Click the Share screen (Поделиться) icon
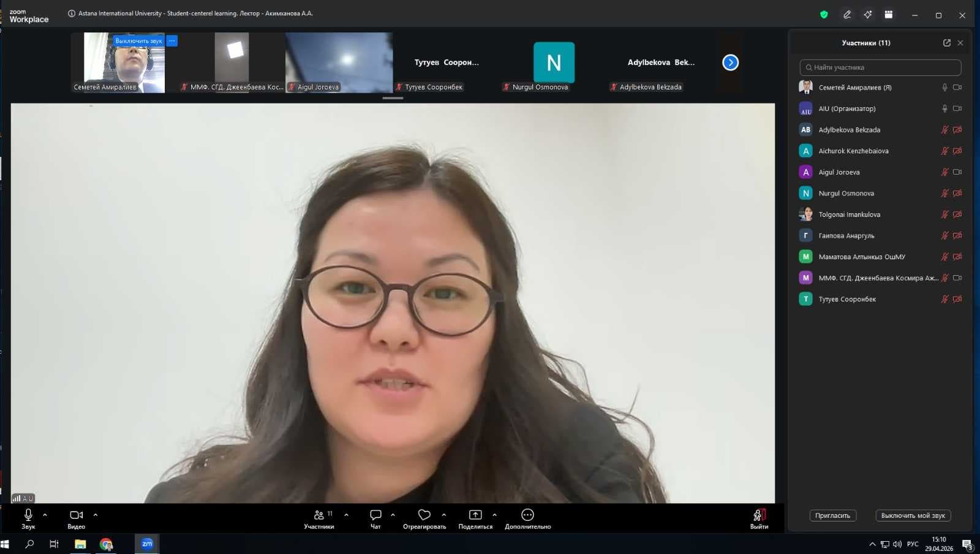 pyautogui.click(x=475, y=515)
